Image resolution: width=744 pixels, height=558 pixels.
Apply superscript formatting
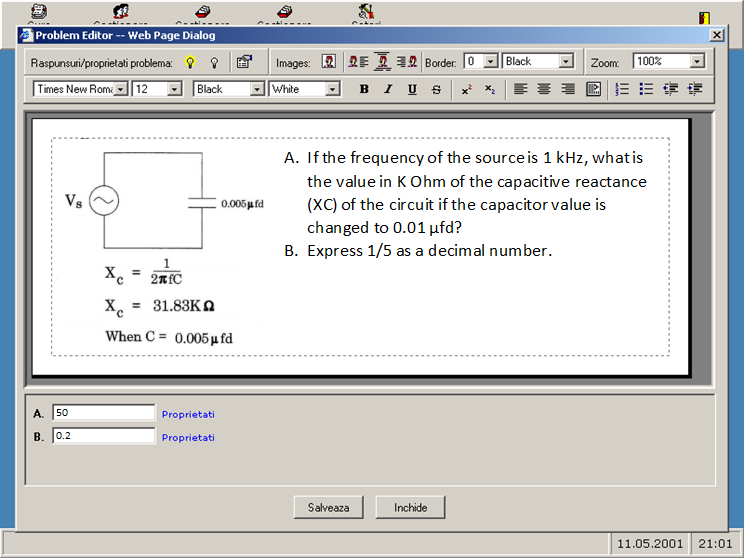coord(466,89)
